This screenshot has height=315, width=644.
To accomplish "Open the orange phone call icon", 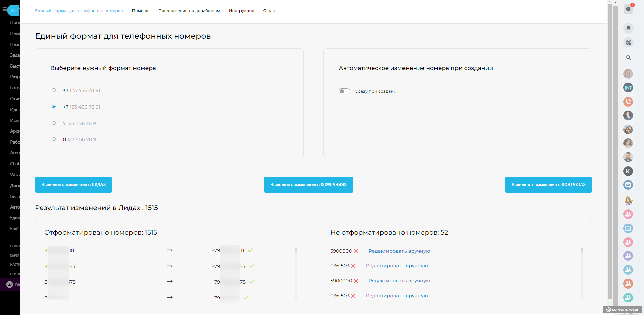I will click(628, 102).
